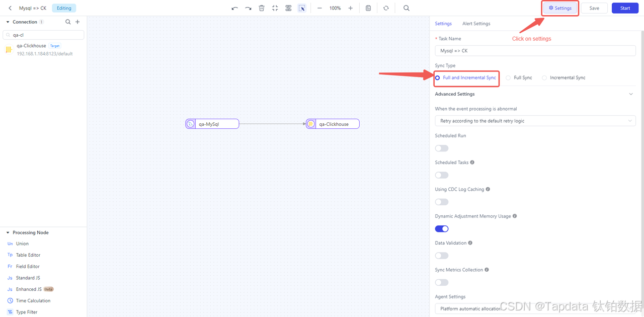Apply auto layout to the nodes
The width and height of the screenshot is (644, 317).
click(x=288, y=8)
